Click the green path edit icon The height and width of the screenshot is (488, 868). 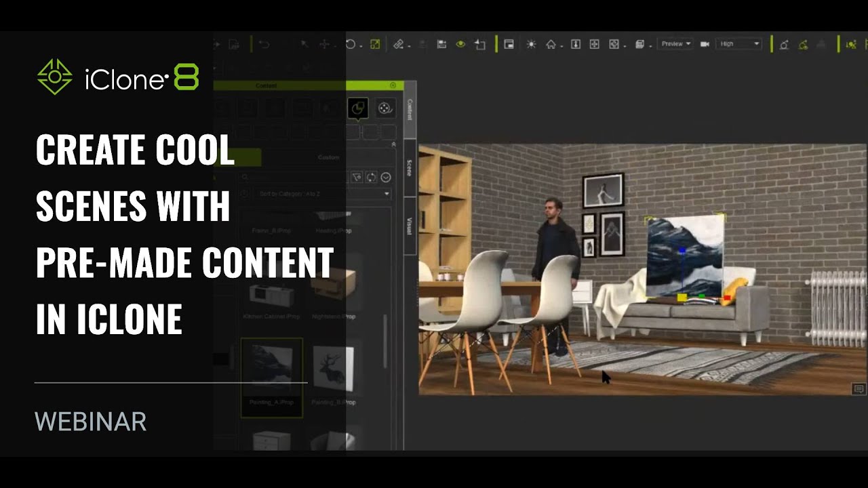803,45
